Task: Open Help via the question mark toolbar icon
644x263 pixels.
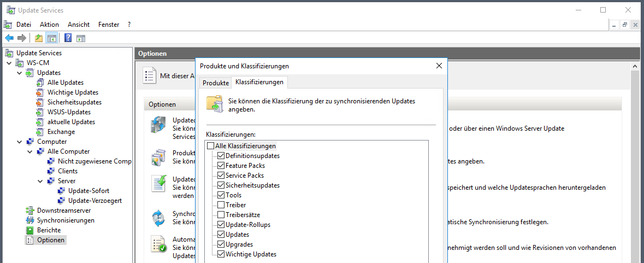Action: click(x=68, y=38)
